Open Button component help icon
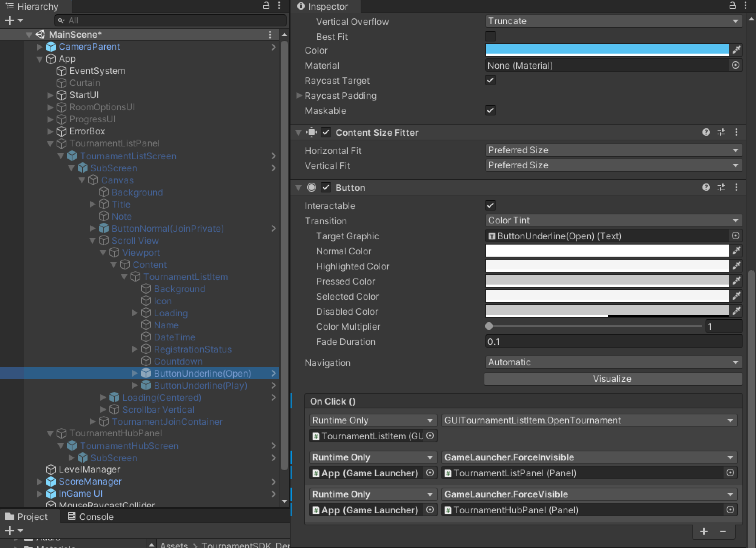 pyautogui.click(x=706, y=188)
